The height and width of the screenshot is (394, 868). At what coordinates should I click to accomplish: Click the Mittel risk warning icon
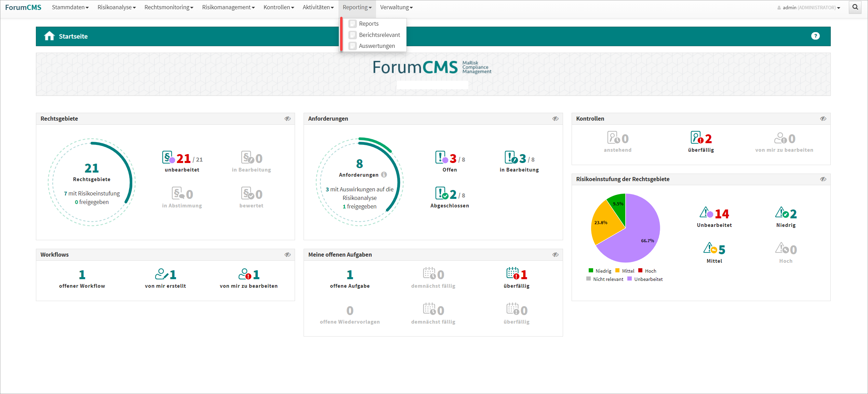click(x=710, y=248)
